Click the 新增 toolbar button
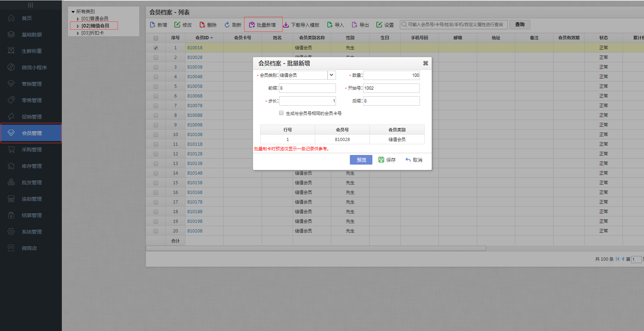This screenshot has width=644, height=331. (x=158, y=25)
